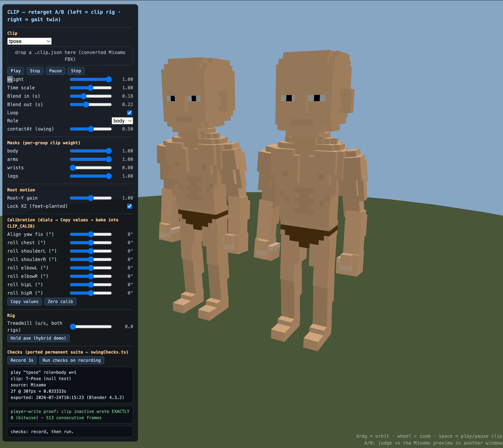Click Copy values button
This screenshot has width=503, height=448.
click(25, 301)
